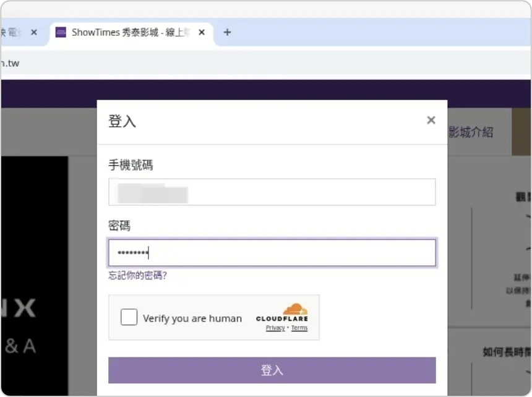Click the Cloudflare logo
The image size is (532, 397).
282,312
